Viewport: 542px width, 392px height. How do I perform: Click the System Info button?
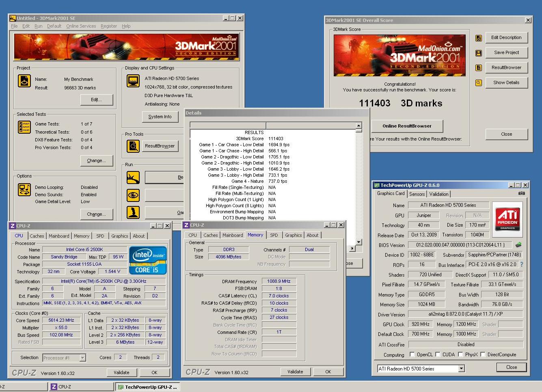coord(160,117)
